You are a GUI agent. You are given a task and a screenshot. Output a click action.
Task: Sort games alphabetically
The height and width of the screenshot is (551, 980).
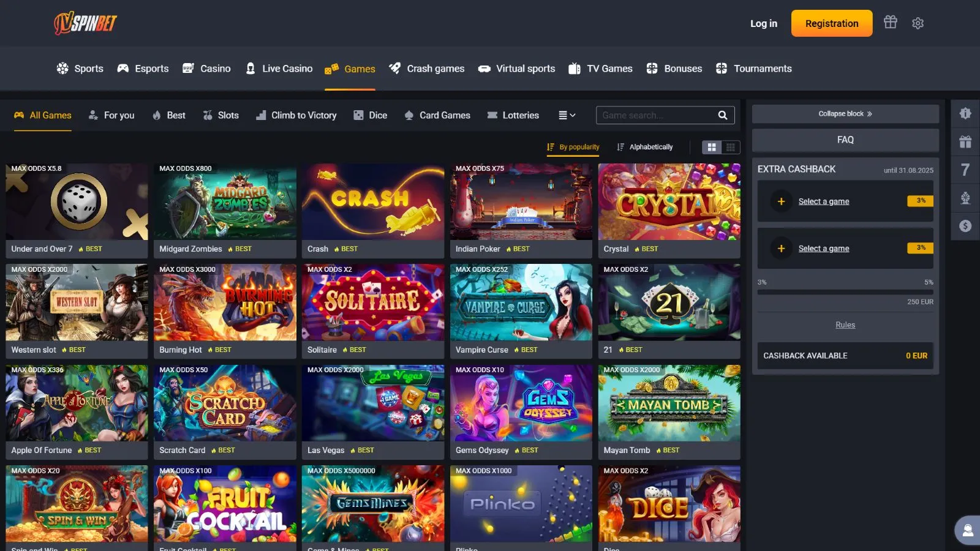click(645, 147)
